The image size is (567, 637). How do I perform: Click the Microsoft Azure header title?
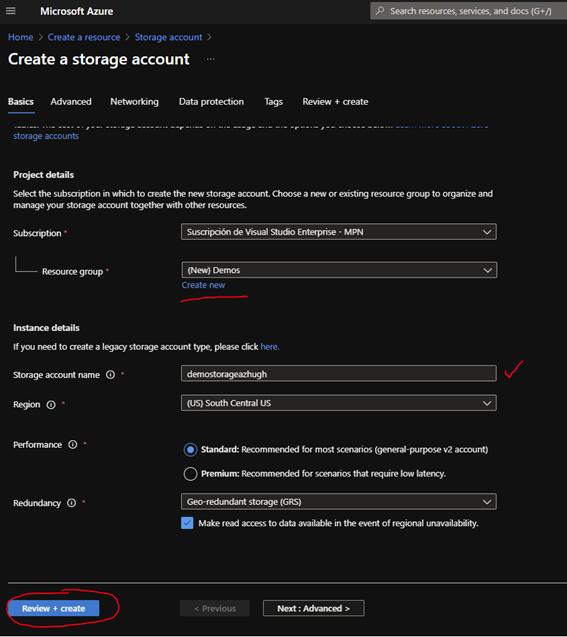[x=77, y=11]
